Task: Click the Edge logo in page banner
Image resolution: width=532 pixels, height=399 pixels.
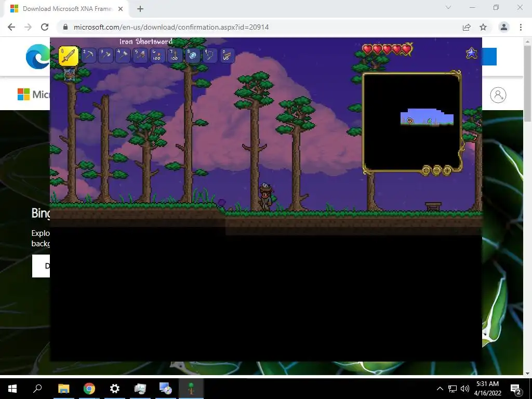Action: pos(38,56)
